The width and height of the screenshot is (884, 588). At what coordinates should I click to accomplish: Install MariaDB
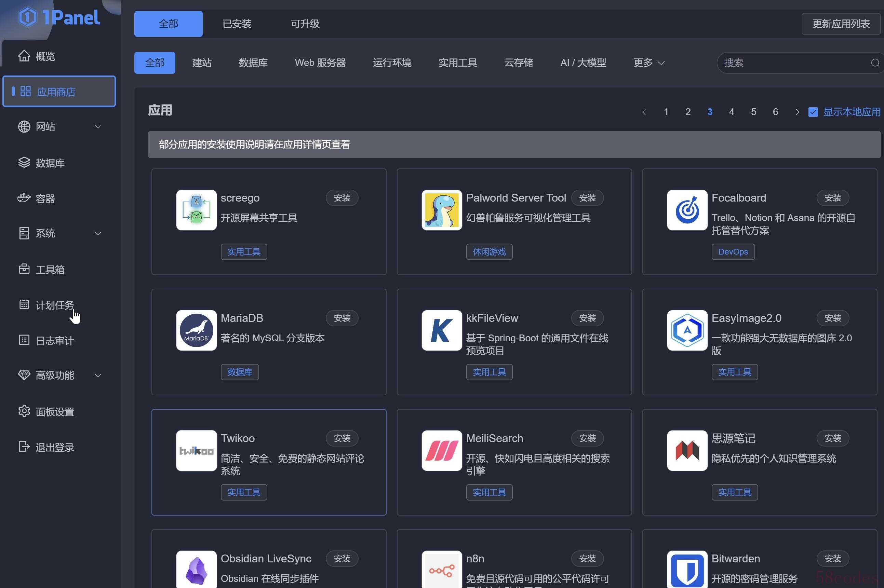[x=342, y=318]
